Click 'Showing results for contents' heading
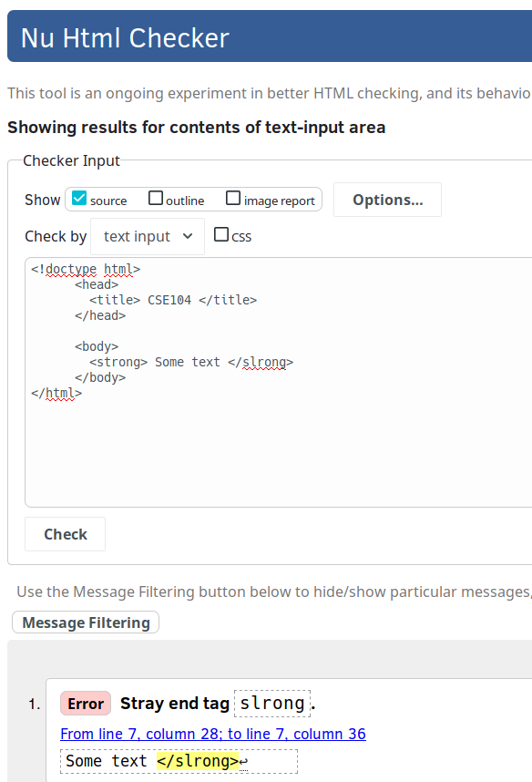This screenshot has height=782, width=532. tap(197, 128)
